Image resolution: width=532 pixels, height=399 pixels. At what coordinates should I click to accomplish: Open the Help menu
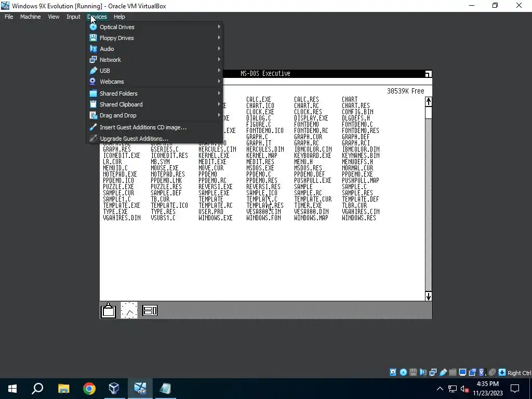(119, 17)
